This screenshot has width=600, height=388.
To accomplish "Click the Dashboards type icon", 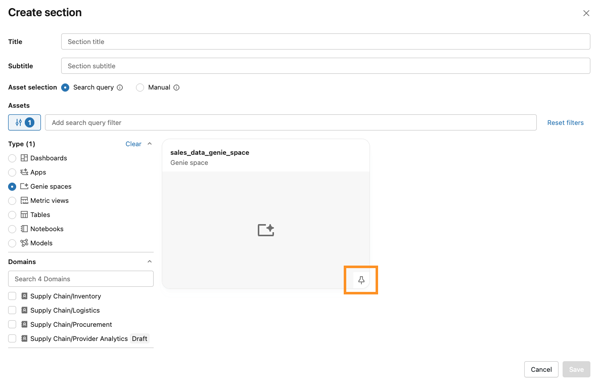I will pyautogui.click(x=24, y=158).
